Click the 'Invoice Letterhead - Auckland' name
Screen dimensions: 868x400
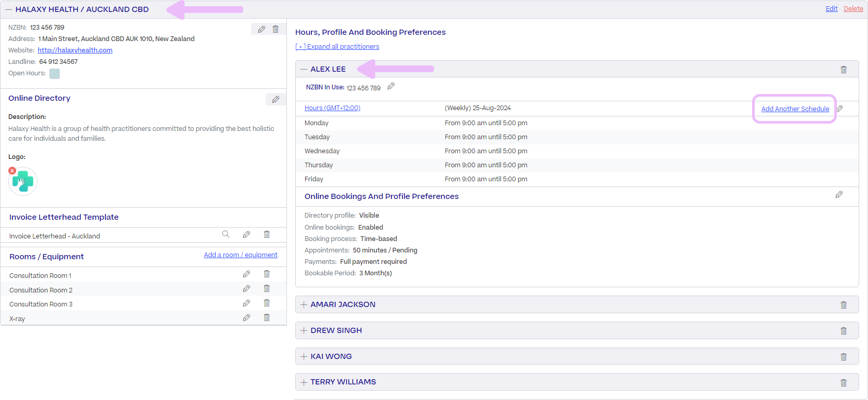[x=55, y=236]
